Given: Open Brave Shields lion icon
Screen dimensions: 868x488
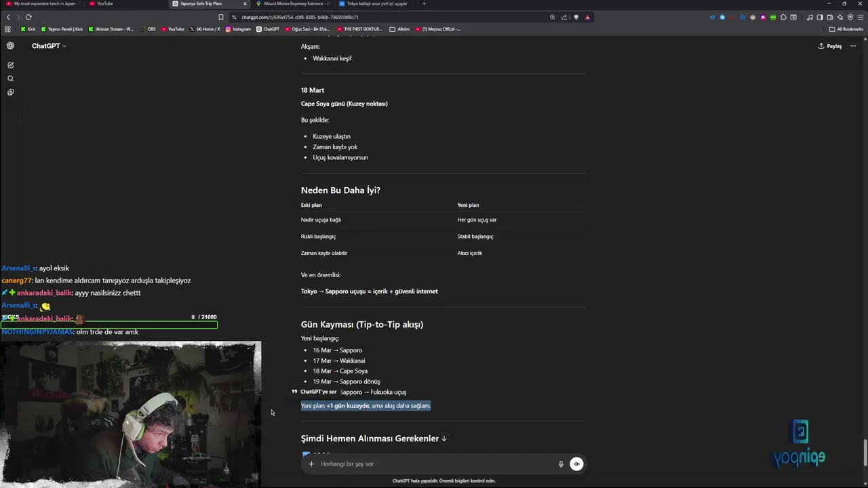Looking at the screenshot, I should (x=576, y=17).
